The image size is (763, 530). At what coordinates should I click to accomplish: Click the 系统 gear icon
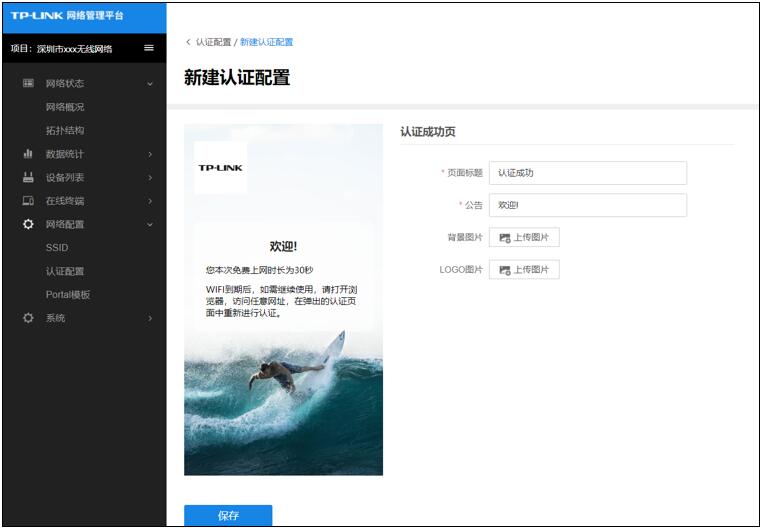tap(28, 318)
